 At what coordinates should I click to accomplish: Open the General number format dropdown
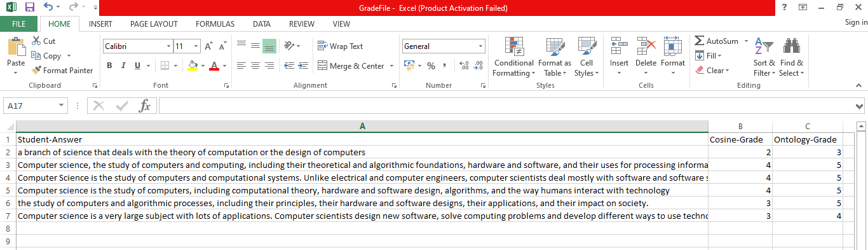click(x=481, y=46)
